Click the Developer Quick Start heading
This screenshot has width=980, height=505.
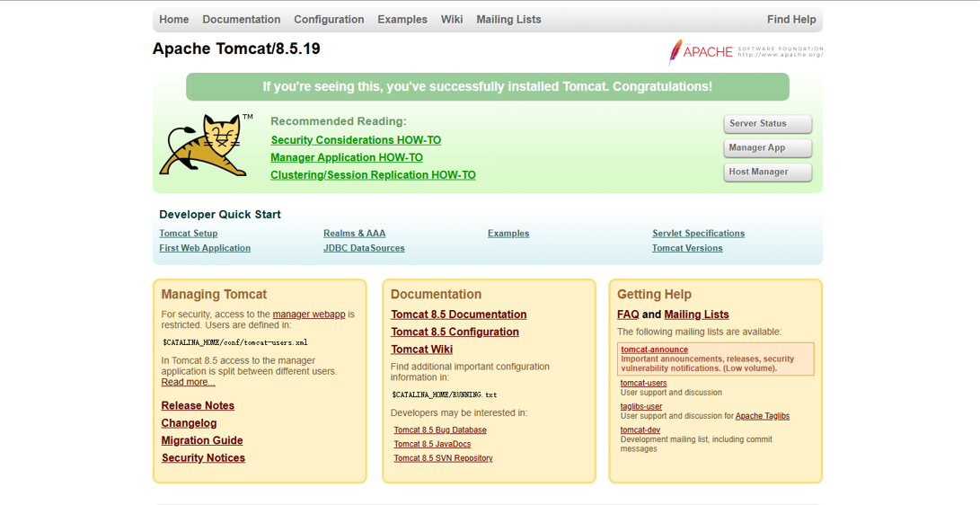220,215
